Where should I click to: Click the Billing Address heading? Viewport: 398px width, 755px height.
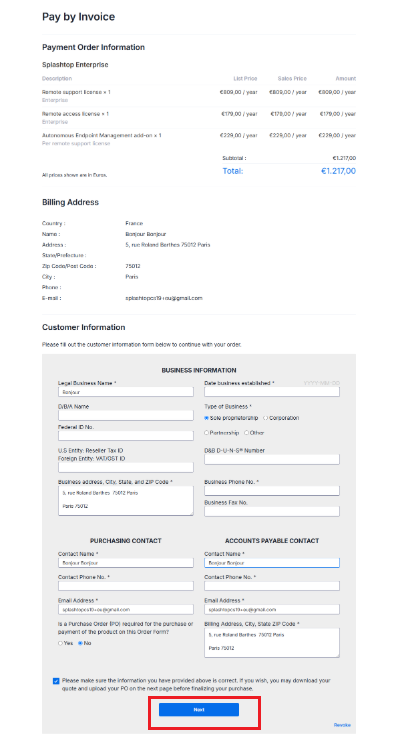click(70, 202)
